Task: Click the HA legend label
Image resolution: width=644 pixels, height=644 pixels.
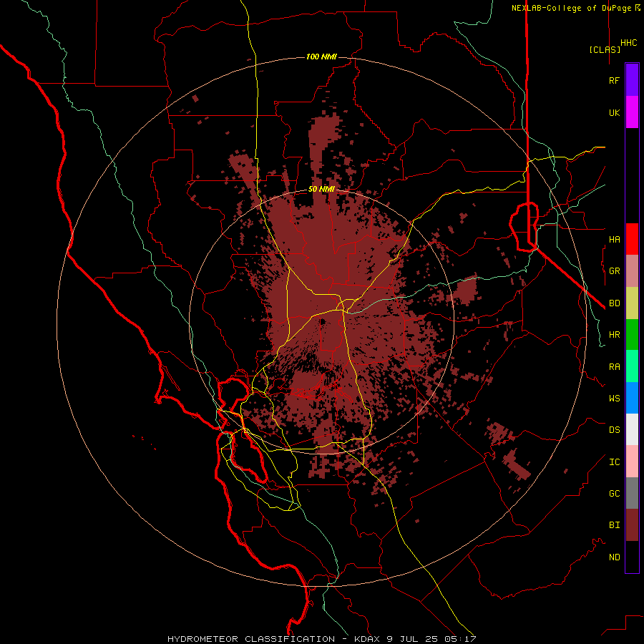Action: click(x=615, y=239)
